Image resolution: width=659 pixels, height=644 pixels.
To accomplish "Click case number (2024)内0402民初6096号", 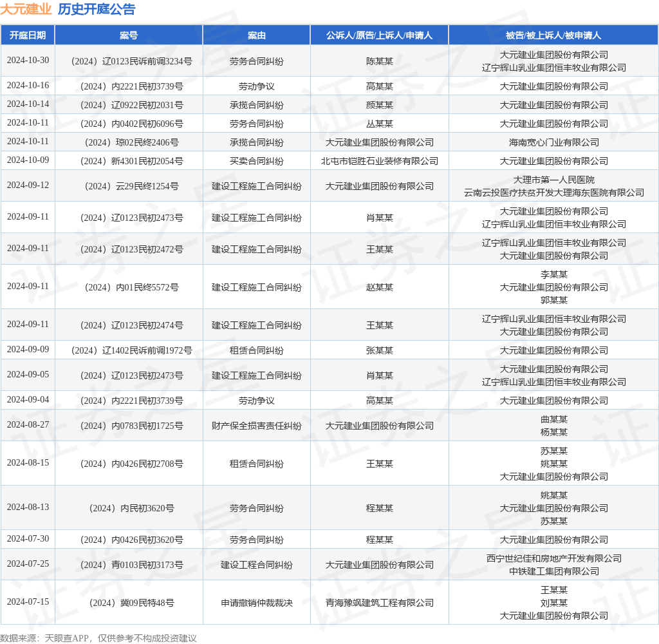I will [131, 124].
